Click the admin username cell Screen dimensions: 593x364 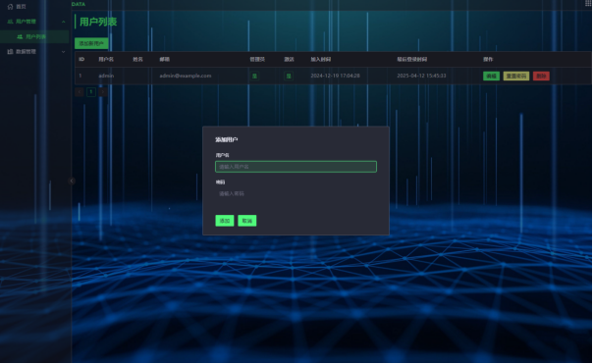[x=106, y=76]
